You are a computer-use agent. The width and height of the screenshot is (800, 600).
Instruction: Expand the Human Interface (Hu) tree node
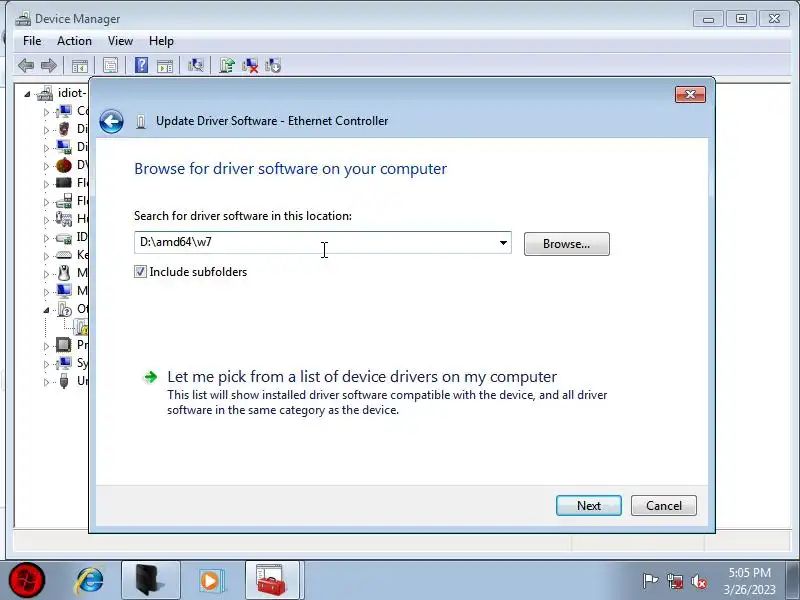click(46, 220)
